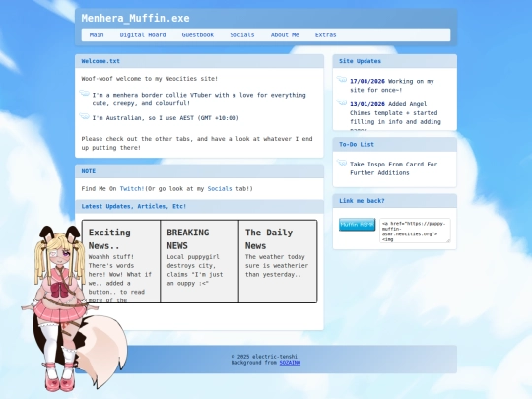Open the Main nav tab
This screenshot has height=399, width=532.
click(97, 34)
